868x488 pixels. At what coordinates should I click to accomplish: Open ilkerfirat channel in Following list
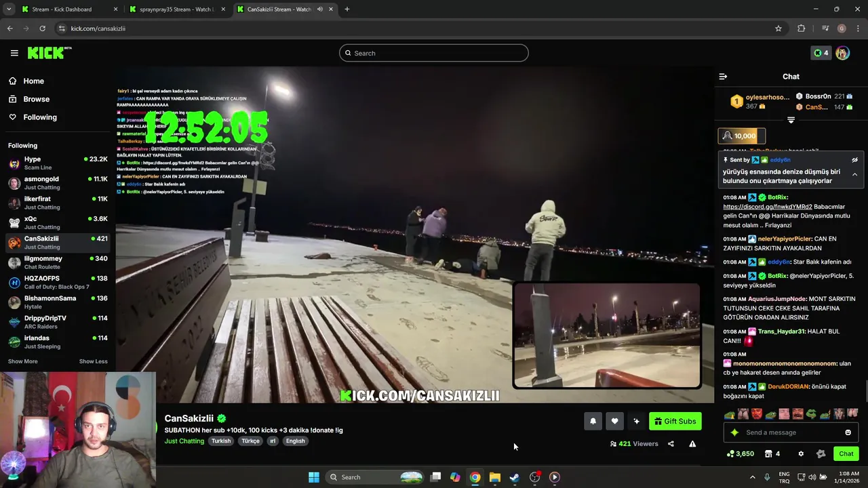point(58,203)
